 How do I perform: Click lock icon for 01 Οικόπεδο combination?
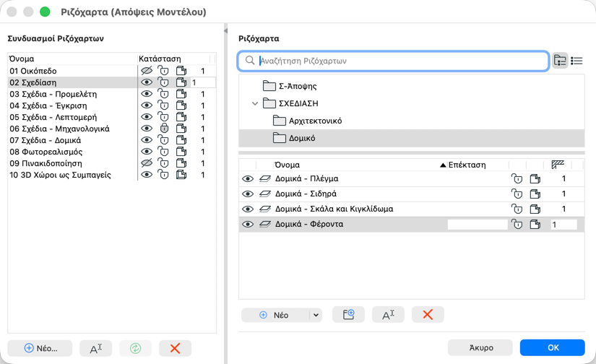[x=163, y=71]
